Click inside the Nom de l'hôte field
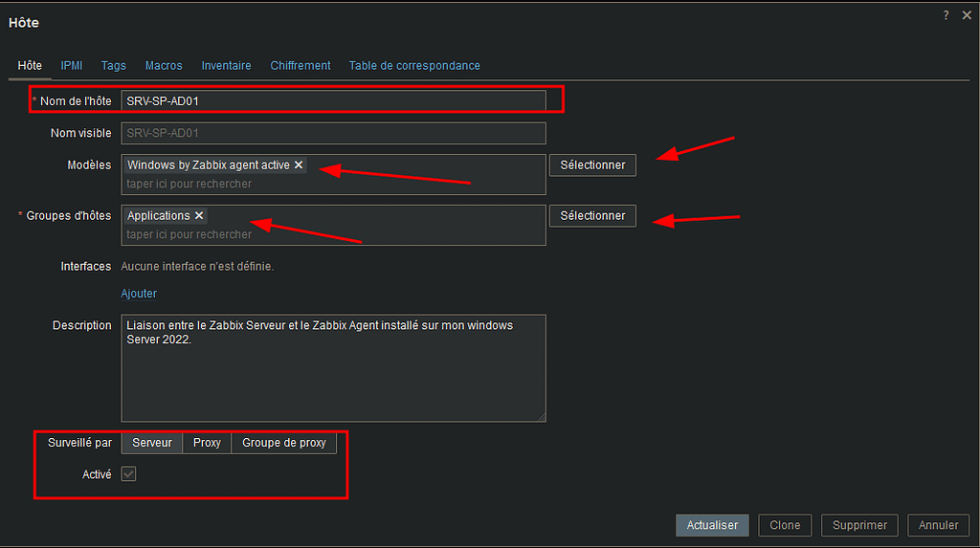Viewport: 980px width, 548px height. [x=333, y=100]
